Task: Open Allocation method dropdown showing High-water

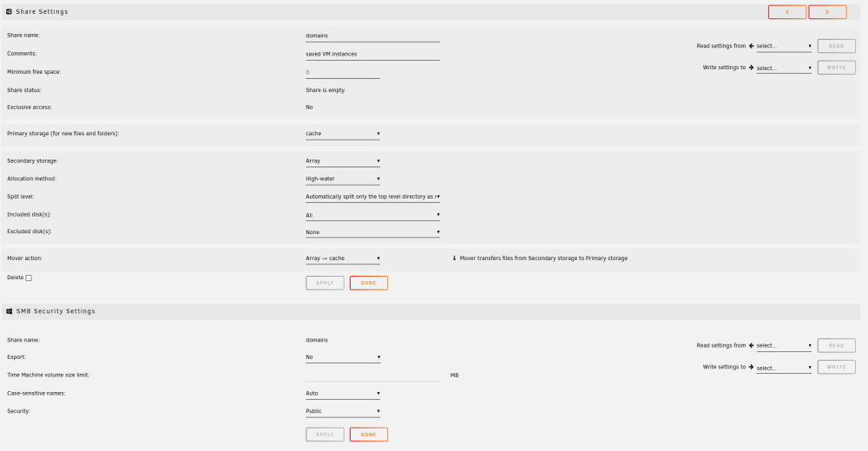Action: (x=343, y=179)
